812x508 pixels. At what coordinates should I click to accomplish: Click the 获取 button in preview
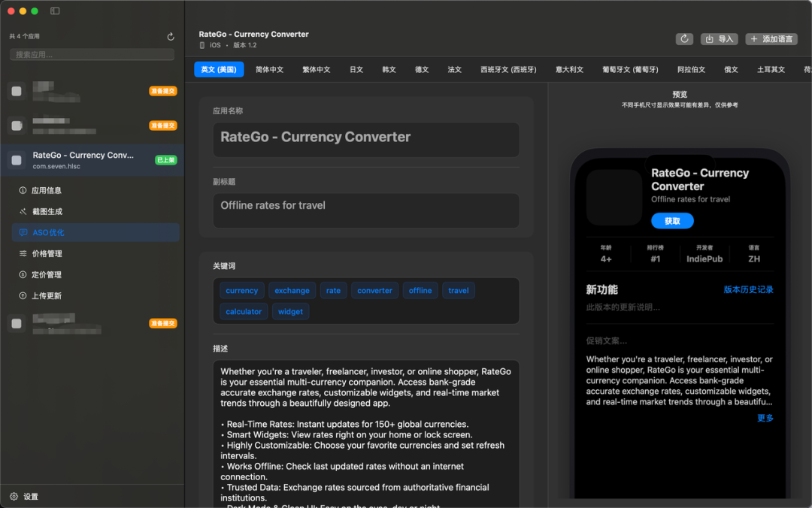[x=672, y=221]
